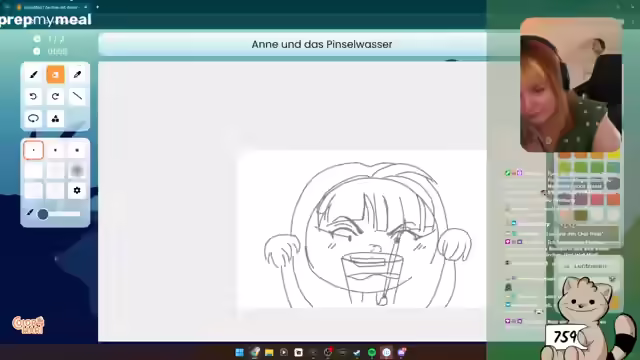Click the pencil icon beside size slider
640x360 pixels.
30,212
